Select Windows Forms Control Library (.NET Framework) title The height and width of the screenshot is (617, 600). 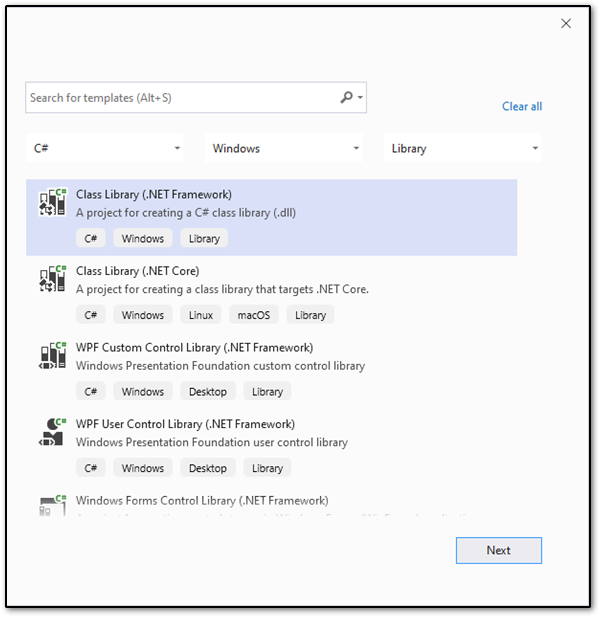tap(202, 501)
